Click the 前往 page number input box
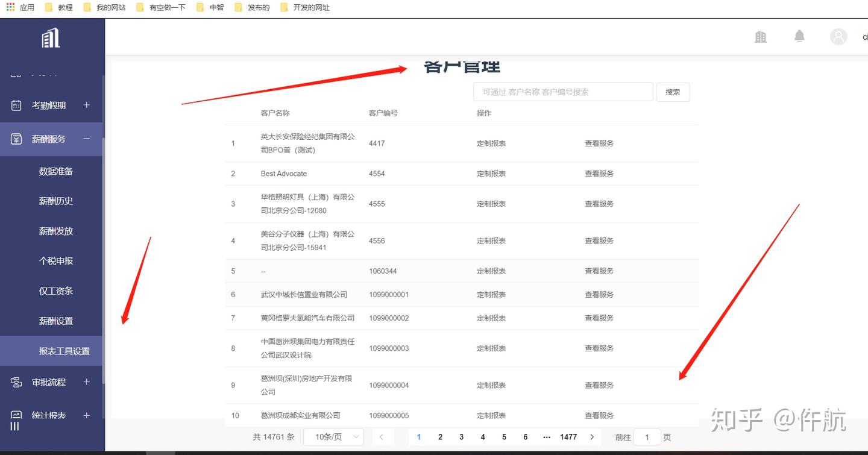This screenshot has height=455, width=868. (647, 437)
